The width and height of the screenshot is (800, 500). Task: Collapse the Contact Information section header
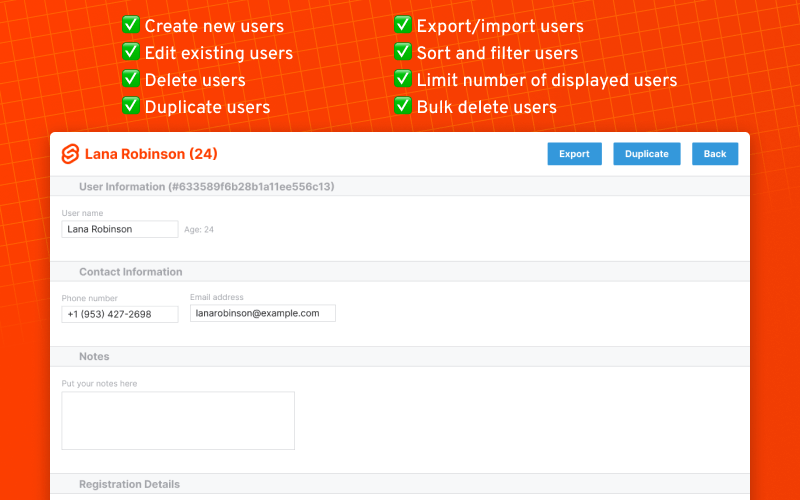pyautogui.click(x=131, y=272)
